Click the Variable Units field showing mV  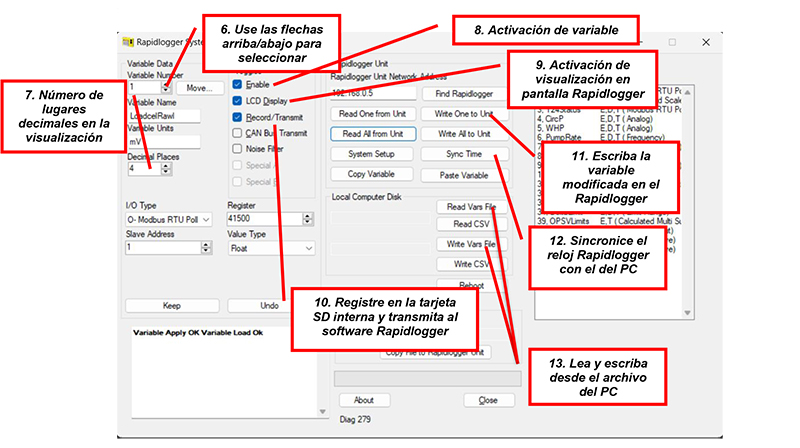pyautogui.click(x=164, y=142)
